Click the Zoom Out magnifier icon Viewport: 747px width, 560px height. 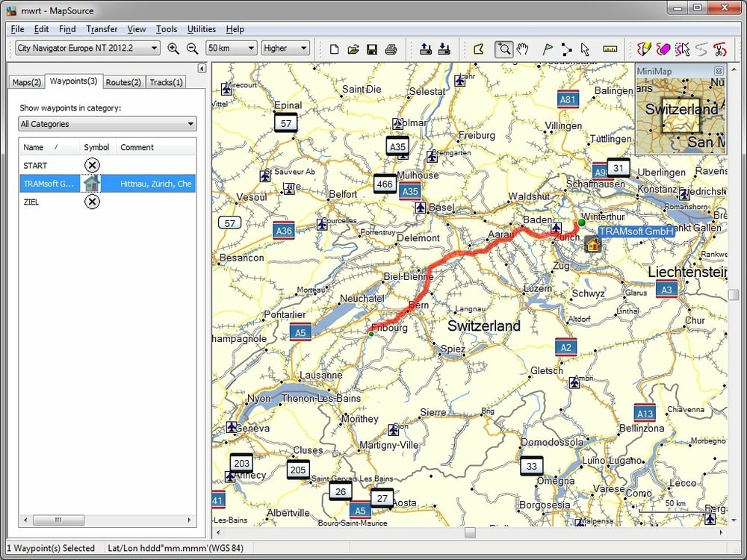[193, 47]
